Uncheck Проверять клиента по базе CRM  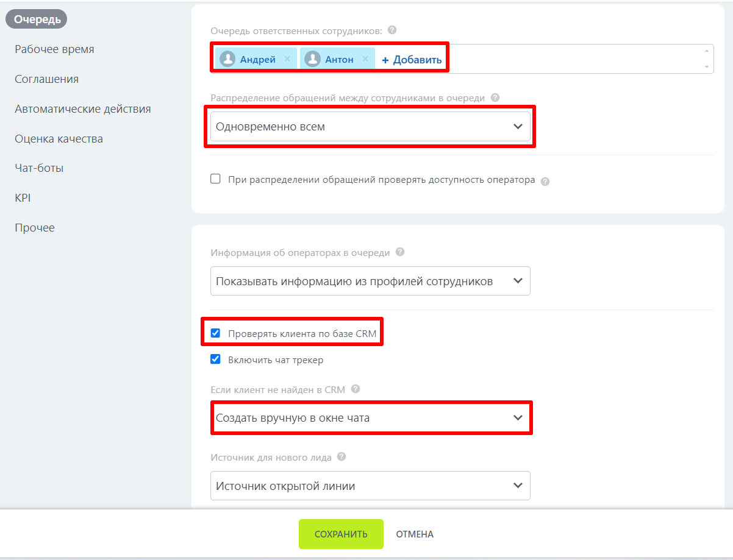215,333
